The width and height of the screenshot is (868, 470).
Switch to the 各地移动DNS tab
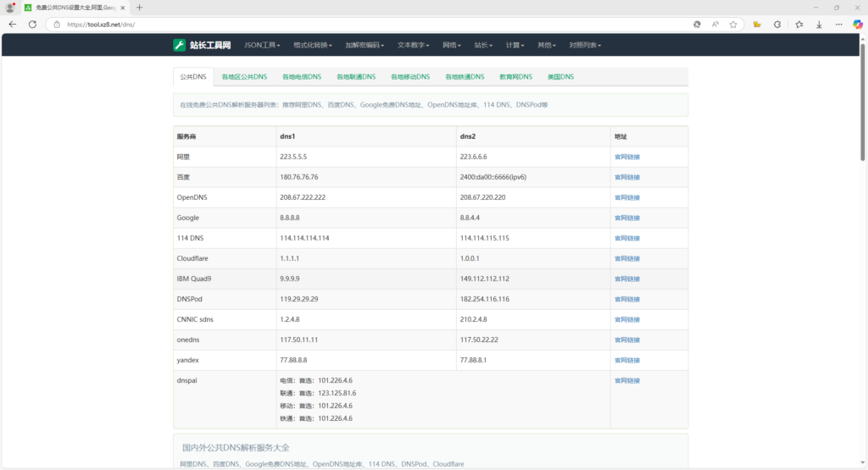tap(410, 77)
